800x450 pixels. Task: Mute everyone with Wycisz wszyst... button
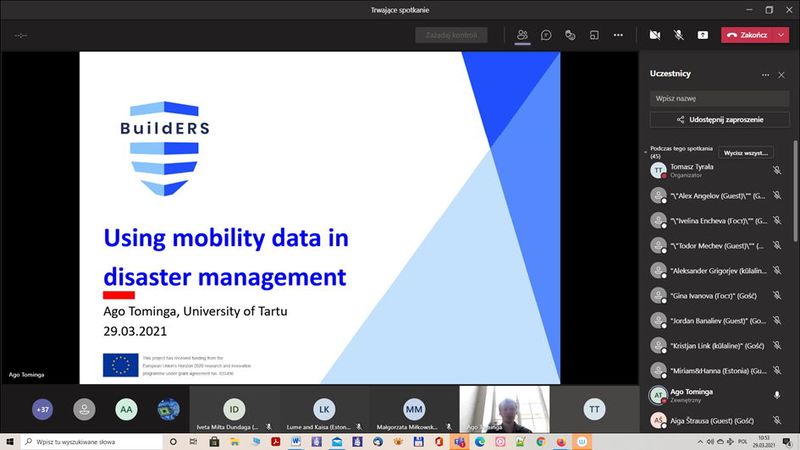745,153
